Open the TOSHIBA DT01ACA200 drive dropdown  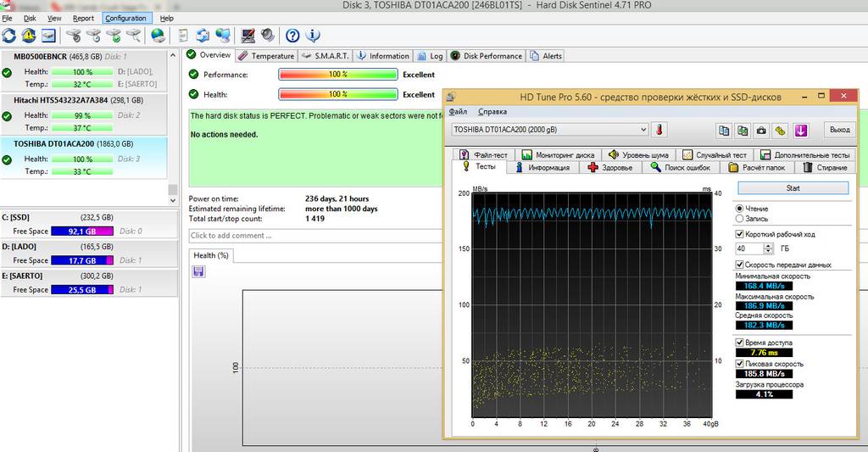pos(550,130)
